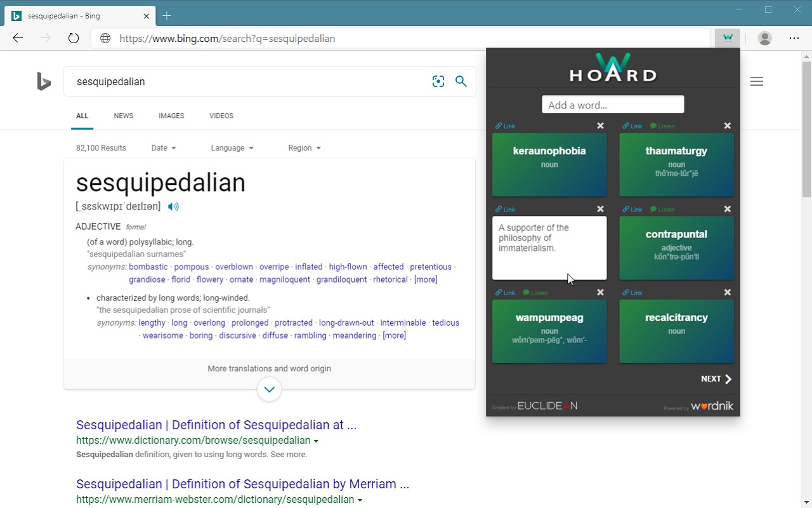Screen dimensions: 812x508
Task: View site information globe icon
Action: tap(105, 38)
